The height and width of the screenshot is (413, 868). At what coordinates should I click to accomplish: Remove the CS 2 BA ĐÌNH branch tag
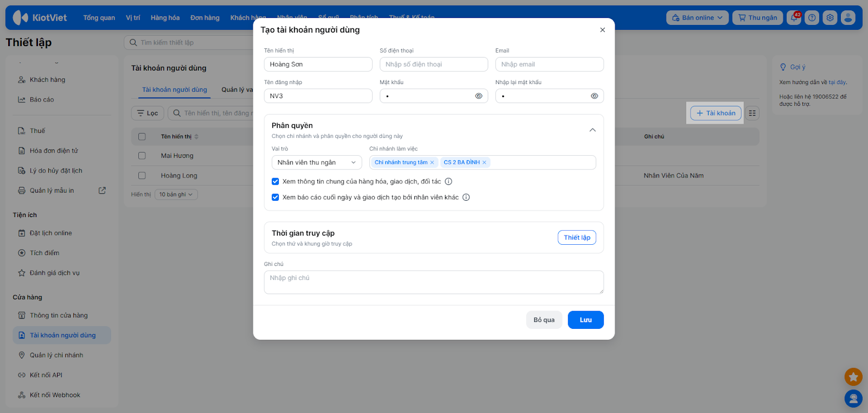coord(484,162)
